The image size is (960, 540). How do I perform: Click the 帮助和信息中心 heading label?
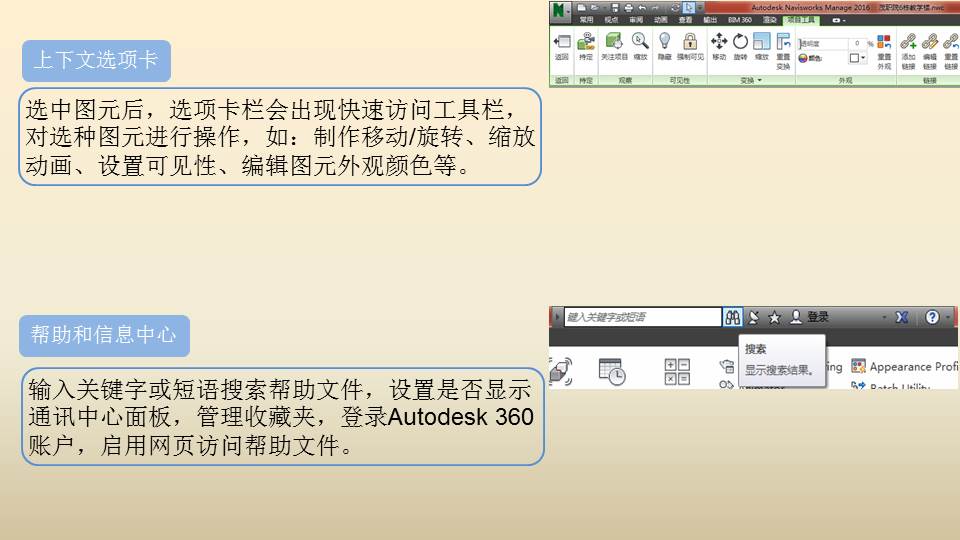pos(104,335)
